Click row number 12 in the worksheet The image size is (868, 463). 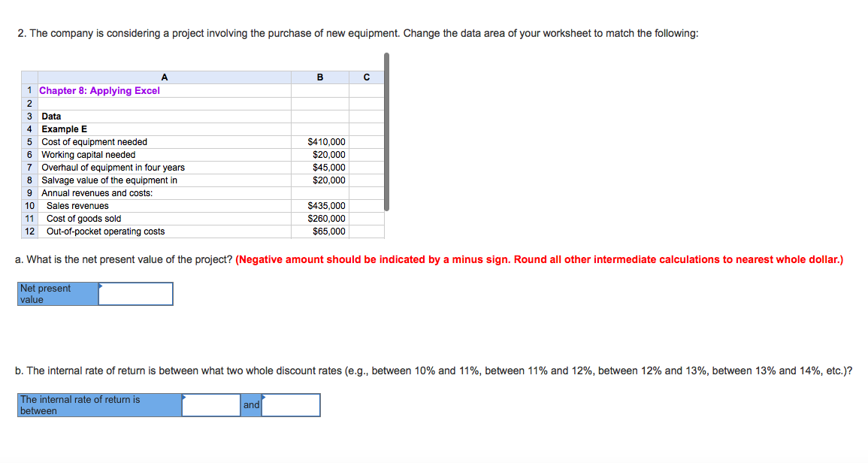tap(29, 231)
